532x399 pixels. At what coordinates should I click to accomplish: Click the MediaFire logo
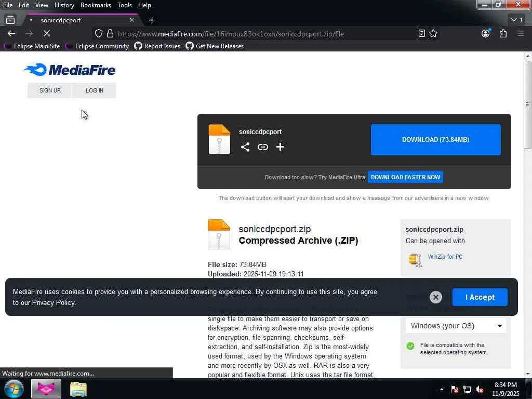[x=70, y=70]
